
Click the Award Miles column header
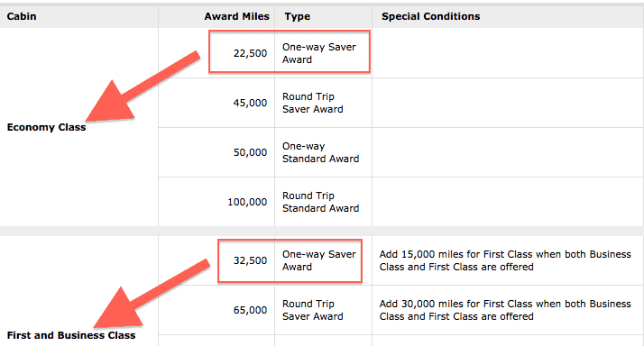[236, 16]
